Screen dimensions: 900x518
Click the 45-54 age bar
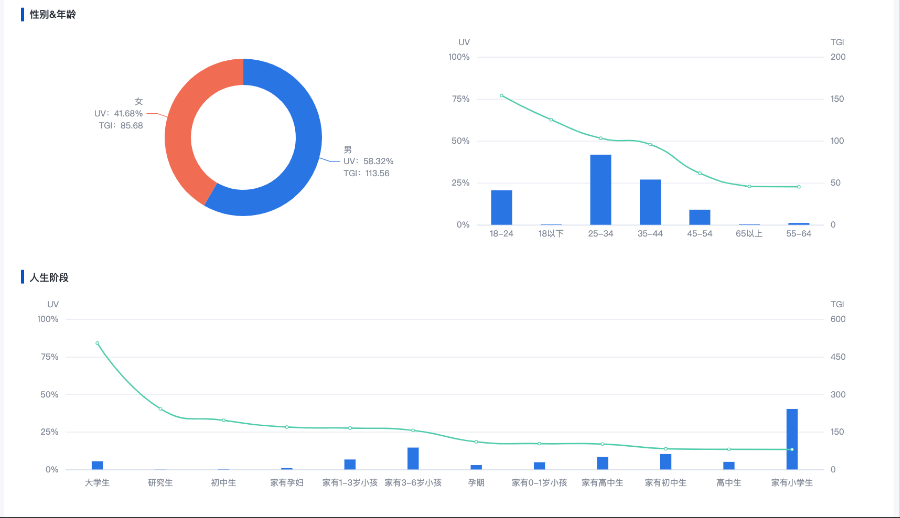[699, 217]
